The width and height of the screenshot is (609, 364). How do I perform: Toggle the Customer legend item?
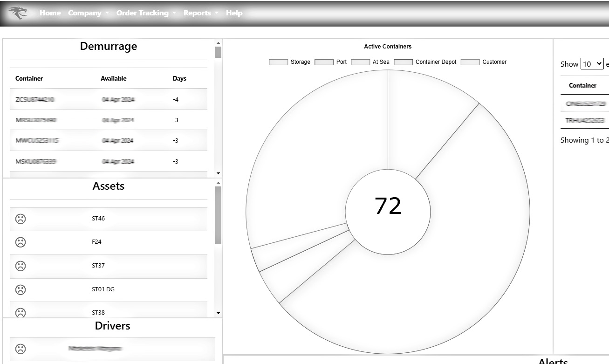484,62
